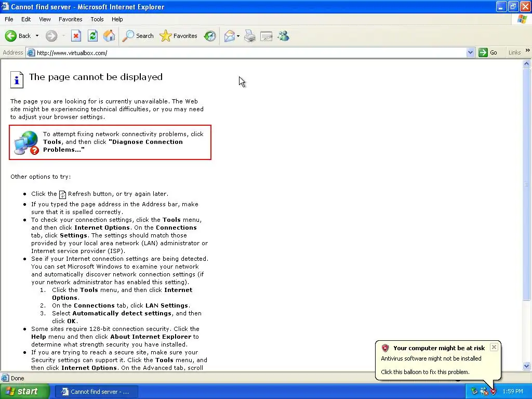
Task: Expand the Mail dropdown arrow
Action: tap(238, 36)
